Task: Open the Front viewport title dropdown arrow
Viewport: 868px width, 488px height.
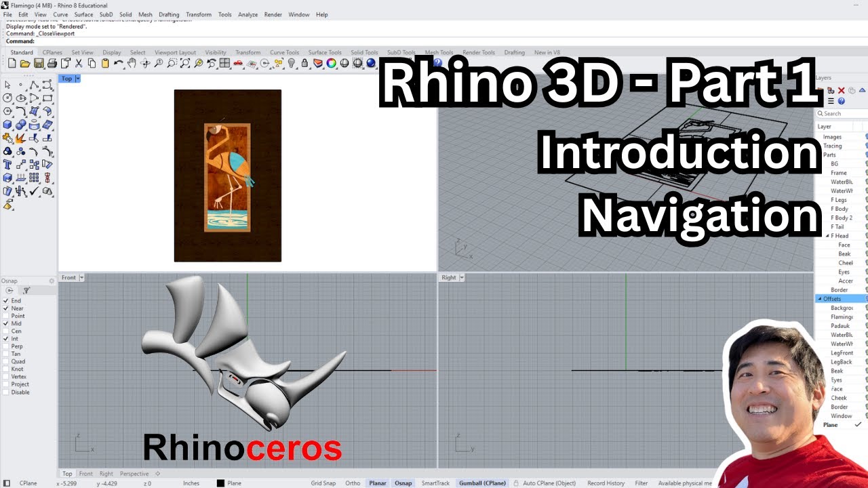Action: click(81, 277)
